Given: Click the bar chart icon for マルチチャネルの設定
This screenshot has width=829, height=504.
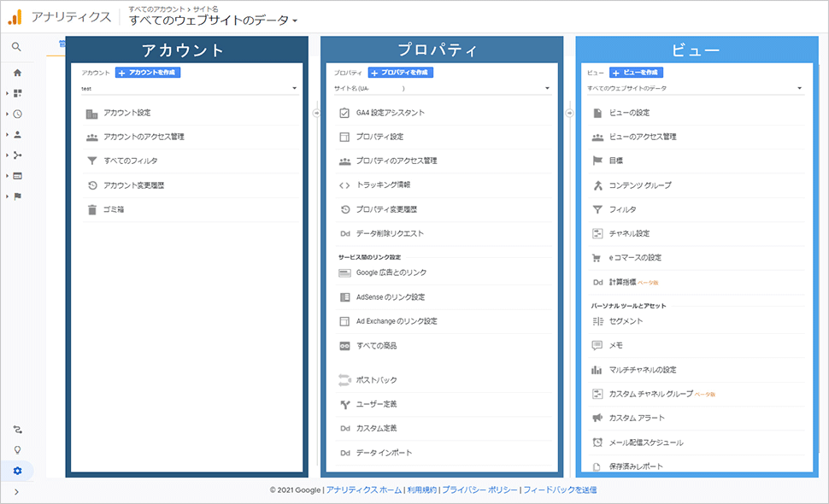Looking at the screenshot, I should point(597,370).
